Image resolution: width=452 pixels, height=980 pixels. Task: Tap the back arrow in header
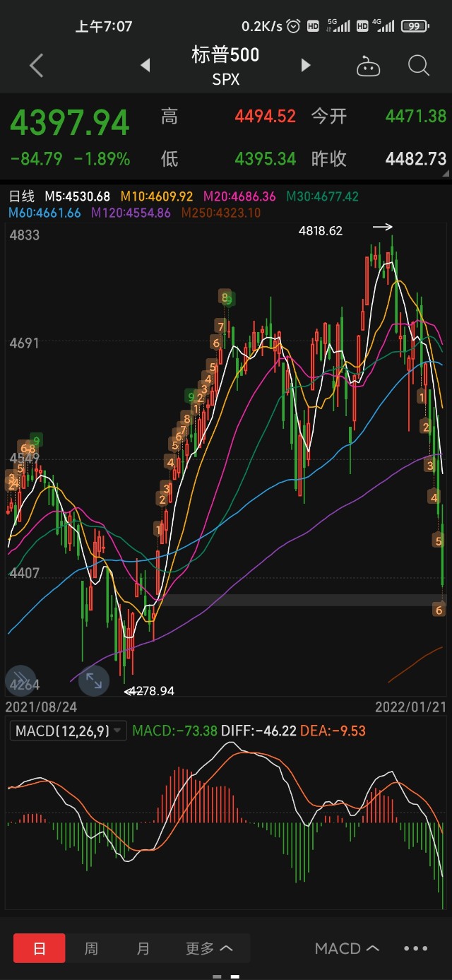[x=37, y=66]
